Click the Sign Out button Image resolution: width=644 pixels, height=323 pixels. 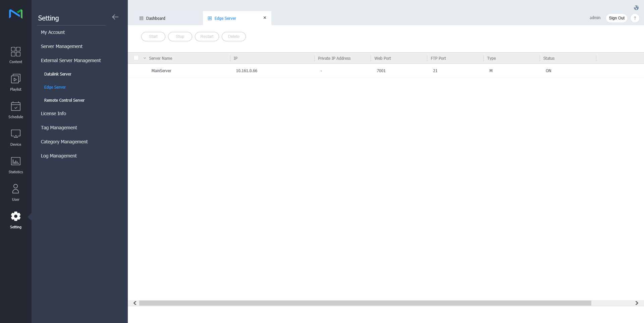pos(617,18)
